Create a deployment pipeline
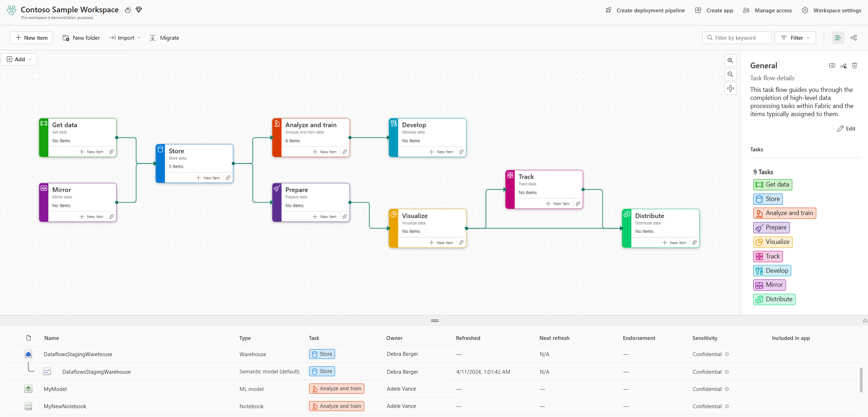The image size is (868, 417). tap(645, 10)
